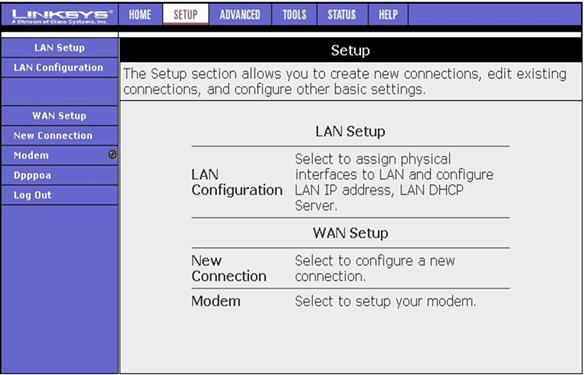The height and width of the screenshot is (375, 584).
Task: Click the LAN Setup sidebar header
Action: pyautogui.click(x=60, y=48)
